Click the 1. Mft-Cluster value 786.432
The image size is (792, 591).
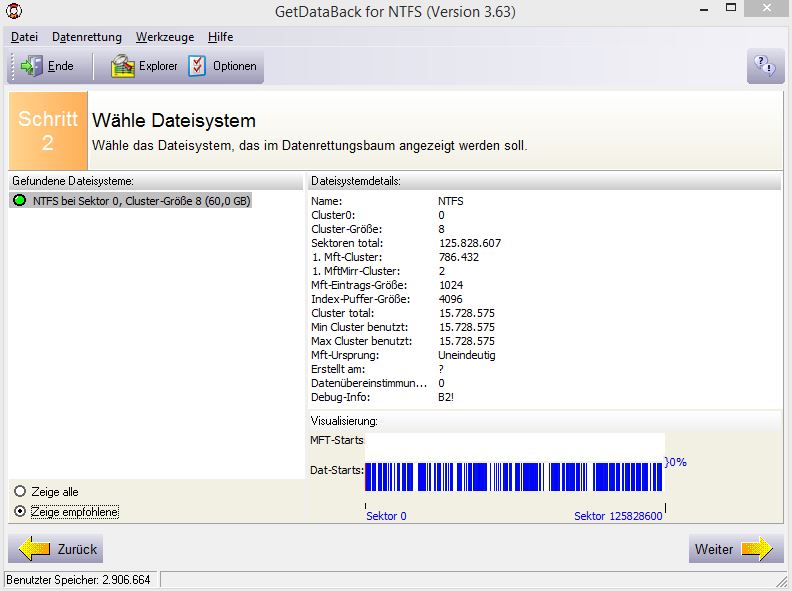coord(459,257)
